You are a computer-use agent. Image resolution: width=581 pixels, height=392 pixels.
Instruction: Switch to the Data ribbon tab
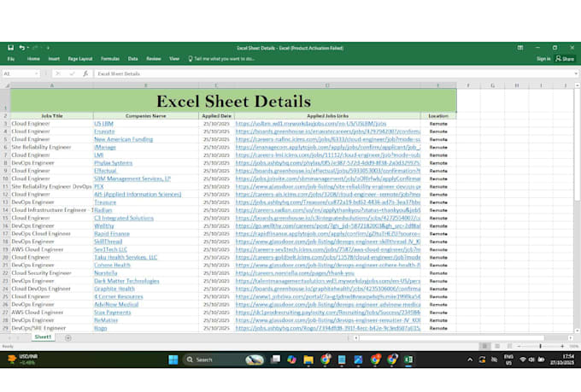[x=132, y=59]
